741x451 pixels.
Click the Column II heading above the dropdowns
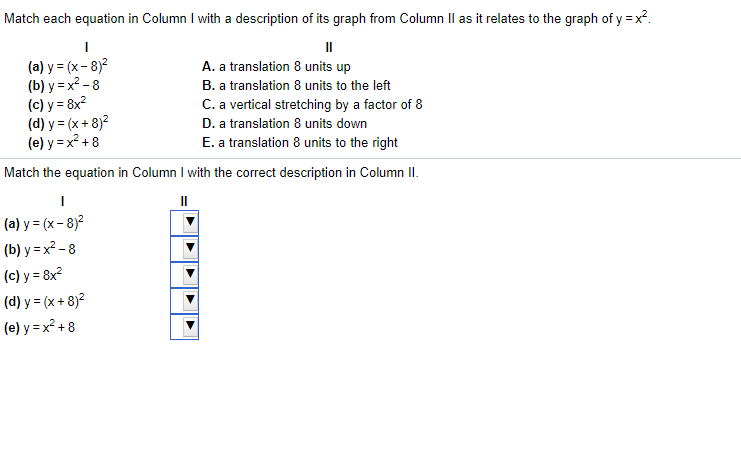point(184,201)
